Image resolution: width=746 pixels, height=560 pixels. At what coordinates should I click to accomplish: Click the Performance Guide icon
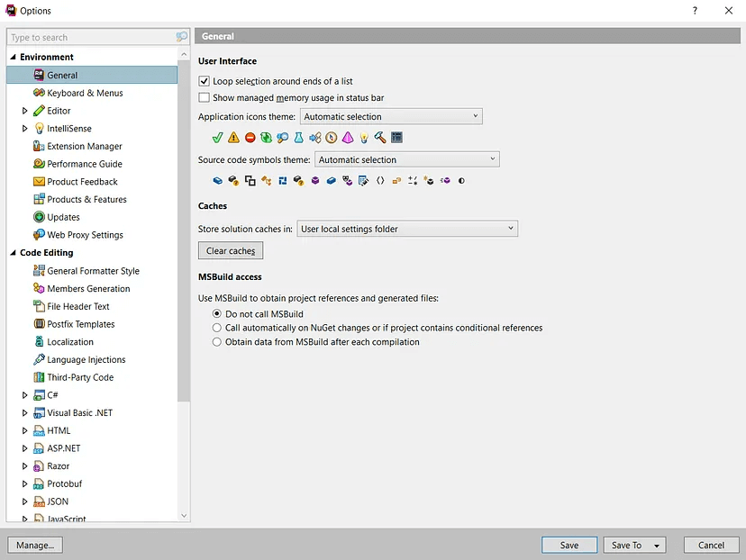pyautogui.click(x=40, y=164)
